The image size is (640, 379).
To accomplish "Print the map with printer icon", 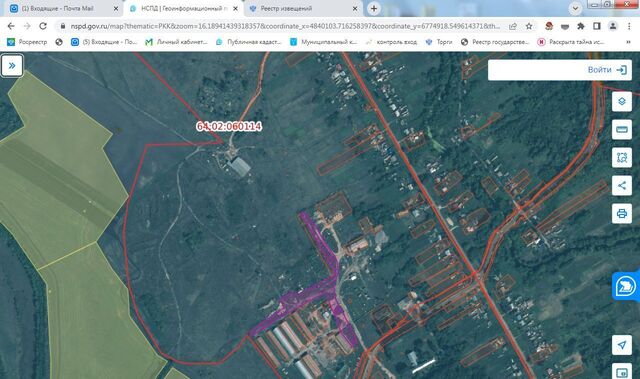I will pyautogui.click(x=622, y=213).
